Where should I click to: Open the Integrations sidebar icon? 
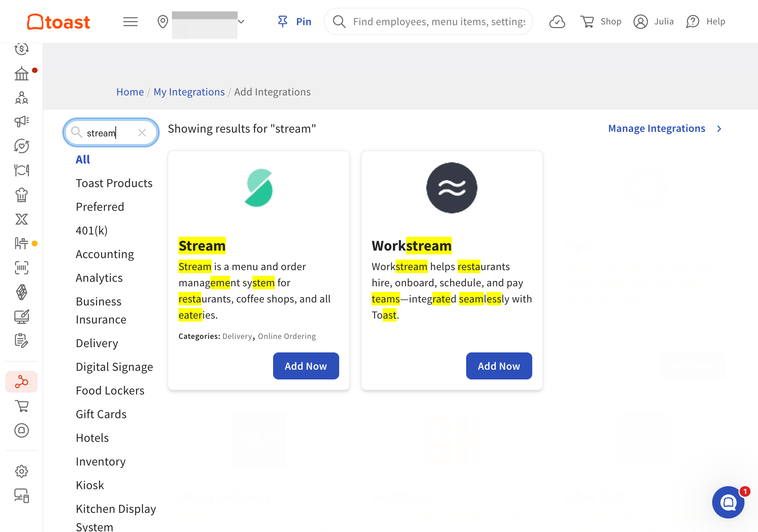(x=22, y=382)
